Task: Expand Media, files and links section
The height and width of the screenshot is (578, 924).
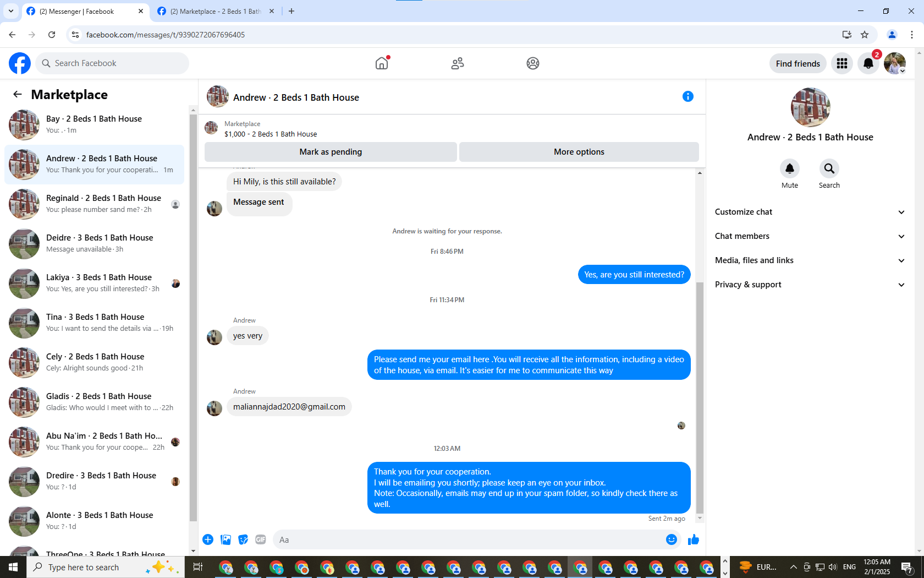Action: pos(810,260)
